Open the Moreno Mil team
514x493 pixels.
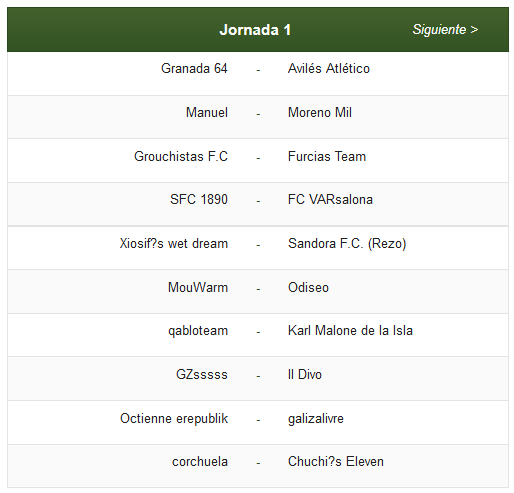coord(320,112)
